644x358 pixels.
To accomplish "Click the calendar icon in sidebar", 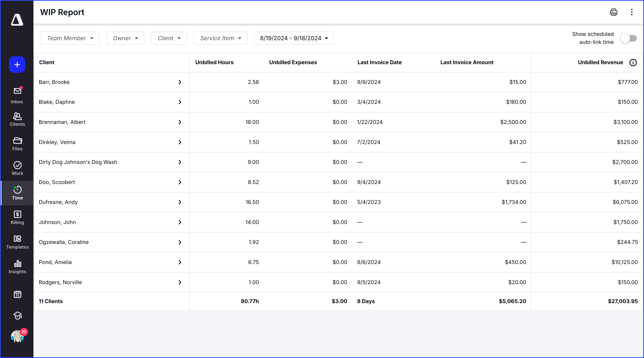I will tap(17, 294).
